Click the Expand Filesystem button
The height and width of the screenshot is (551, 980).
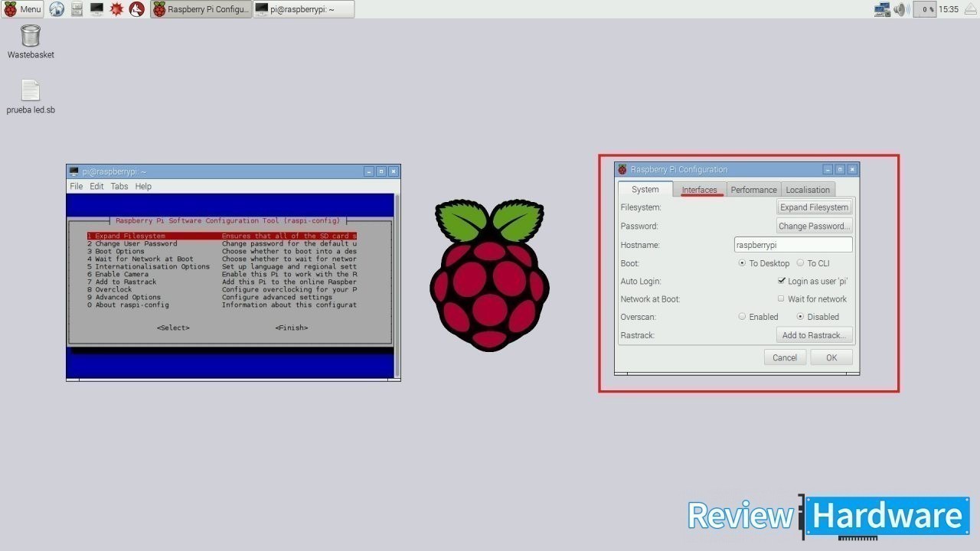pyautogui.click(x=814, y=207)
